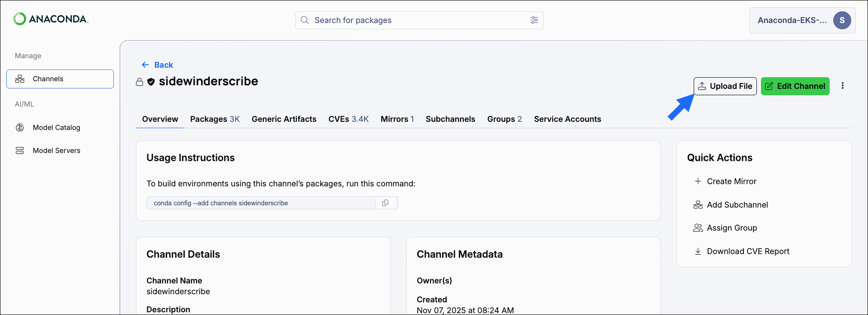868x315 pixels.
Task: Go Back to the channels list
Action: [157, 65]
